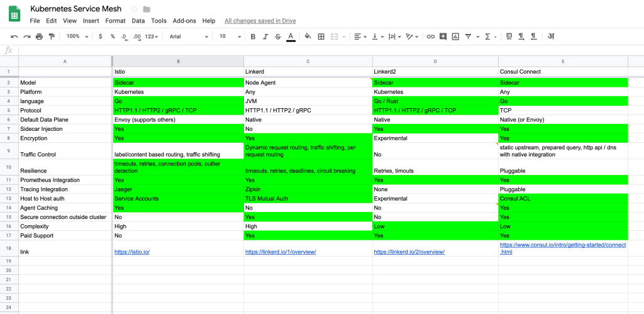644x314 pixels.
Task: Open the linkerd.io/2/overview link
Action: [409, 252]
